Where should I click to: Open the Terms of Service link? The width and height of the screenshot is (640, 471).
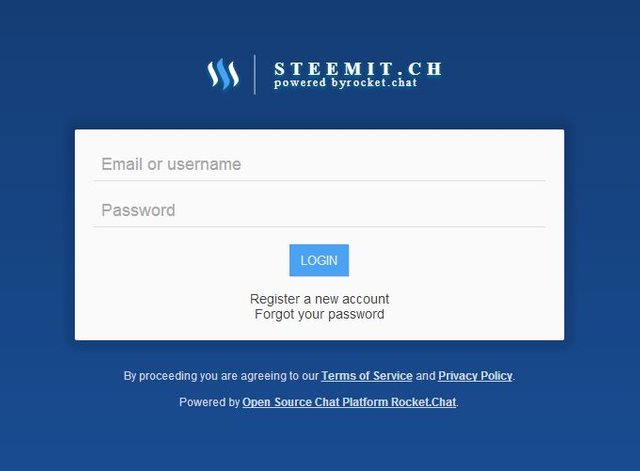click(367, 376)
